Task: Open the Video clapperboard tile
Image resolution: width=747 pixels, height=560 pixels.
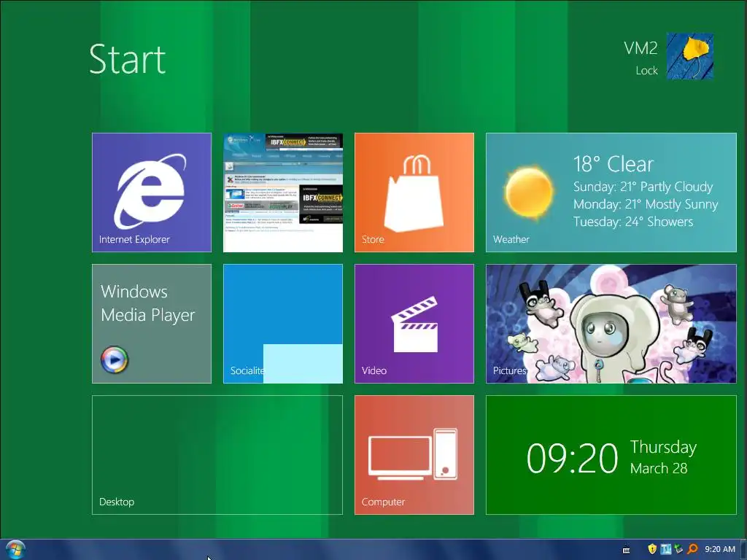Action: (x=414, y=324)
